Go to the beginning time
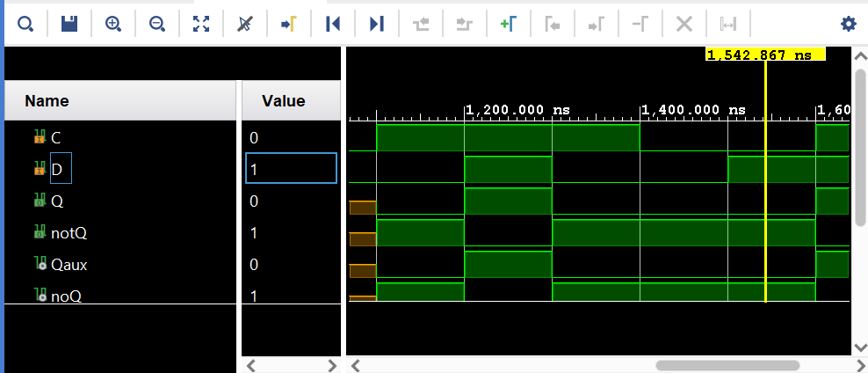The image size is (868, 373). [333, 24]
